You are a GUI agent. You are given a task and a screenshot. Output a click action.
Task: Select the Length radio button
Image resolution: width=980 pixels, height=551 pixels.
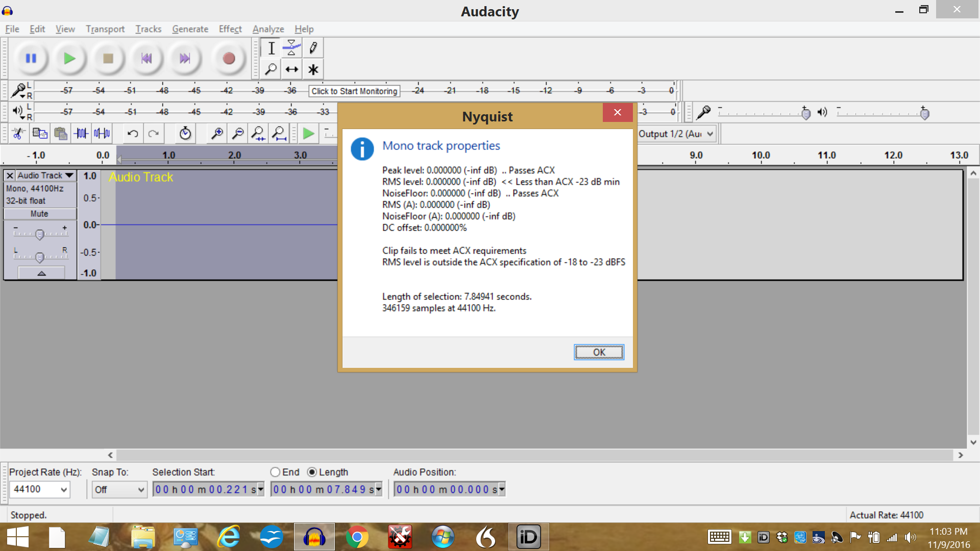tap(312, 472)
